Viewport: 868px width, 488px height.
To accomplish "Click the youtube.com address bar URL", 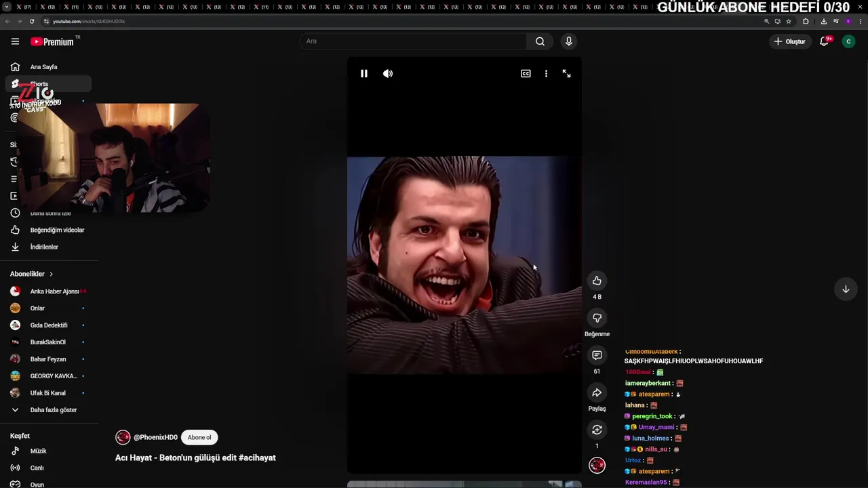I will tap(89, 21).
